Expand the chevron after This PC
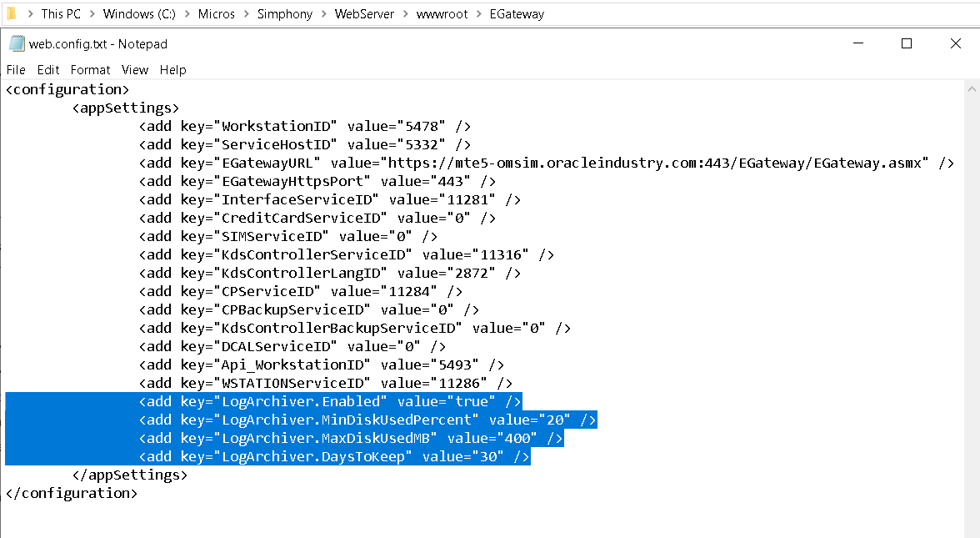980x538 pixels. pyautogui.click(x=93, y=14)
